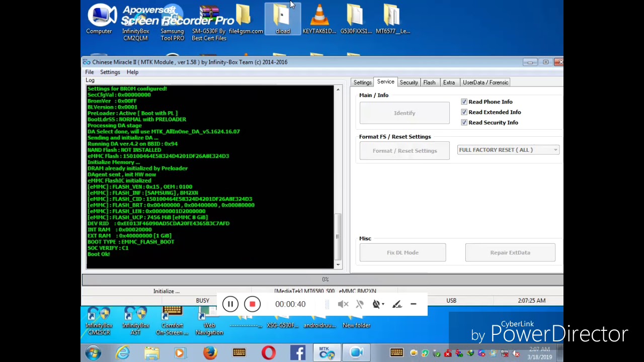Collapse the recorder toolbar with the minus icon
The image size is (644, 362).
[x=413, y=304]
